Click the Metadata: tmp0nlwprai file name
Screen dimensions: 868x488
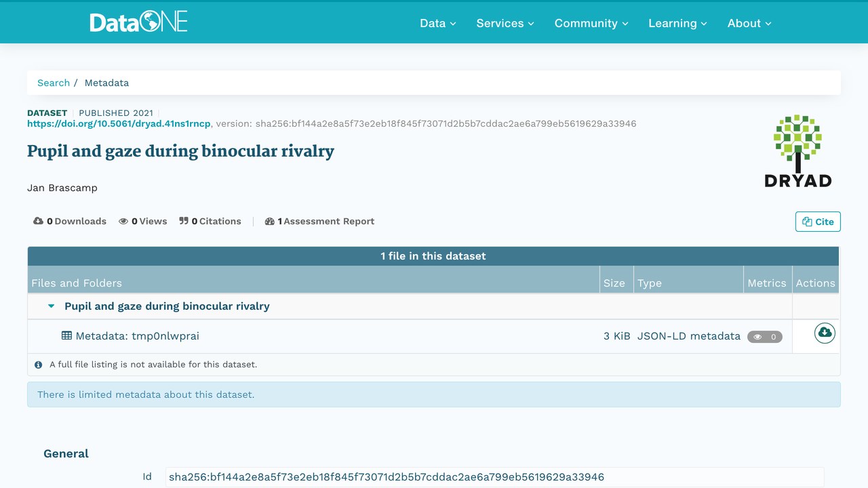coord(138,335)
